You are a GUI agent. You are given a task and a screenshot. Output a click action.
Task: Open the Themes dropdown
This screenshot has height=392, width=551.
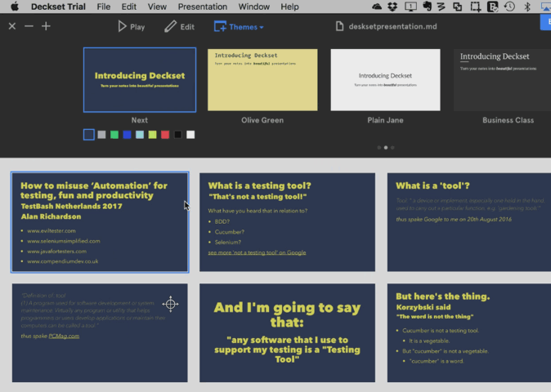pyautogui.click(x=239, y=27)
